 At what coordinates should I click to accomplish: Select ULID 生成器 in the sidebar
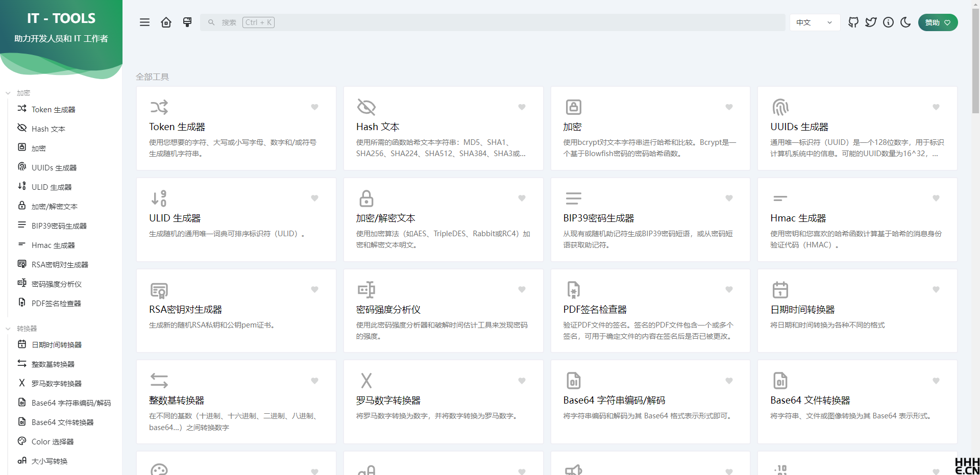[x=51, y=187]
